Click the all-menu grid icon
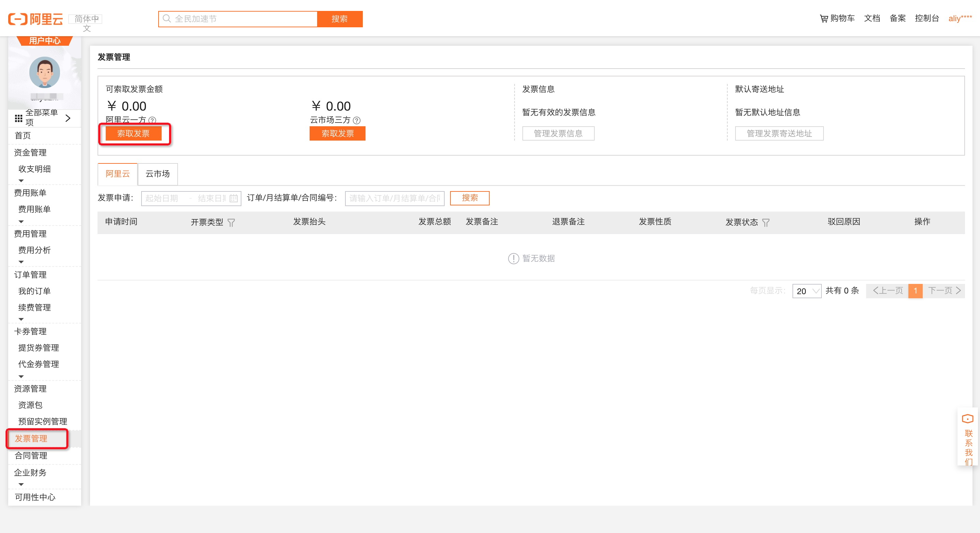This screenshot has height=533, width=980. click(18, 118)
